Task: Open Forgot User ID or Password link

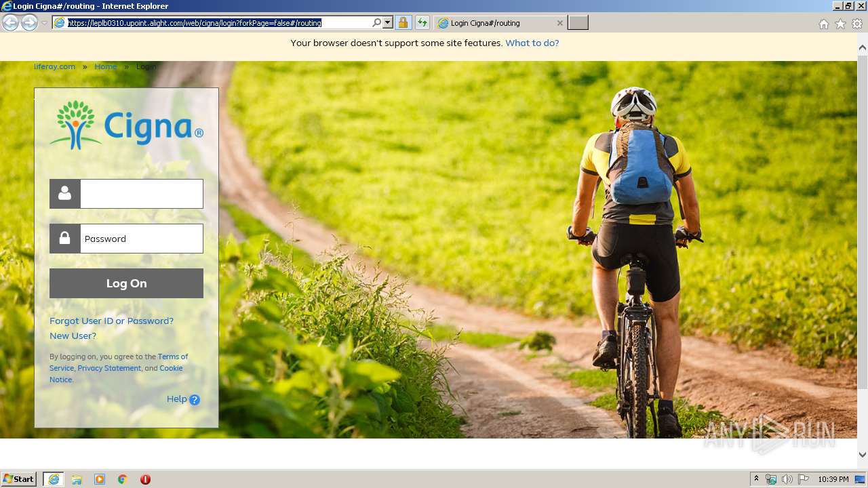Action: point(111,321)
